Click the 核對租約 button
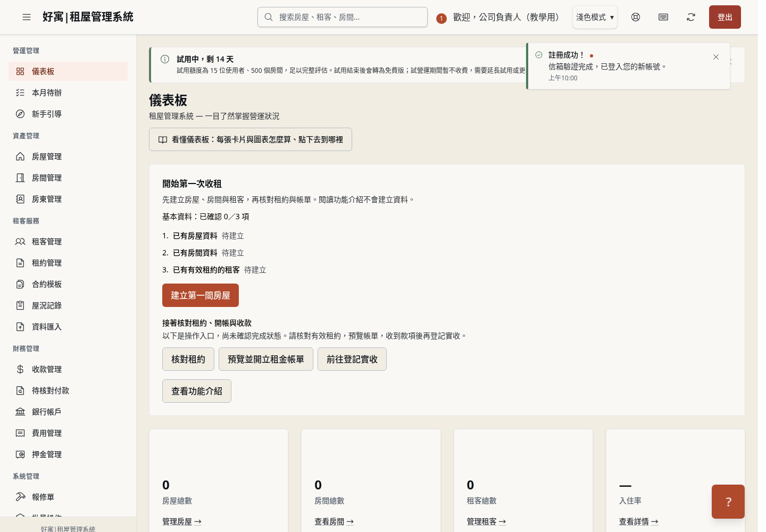 pyautogui.click(x=188, y=359)
